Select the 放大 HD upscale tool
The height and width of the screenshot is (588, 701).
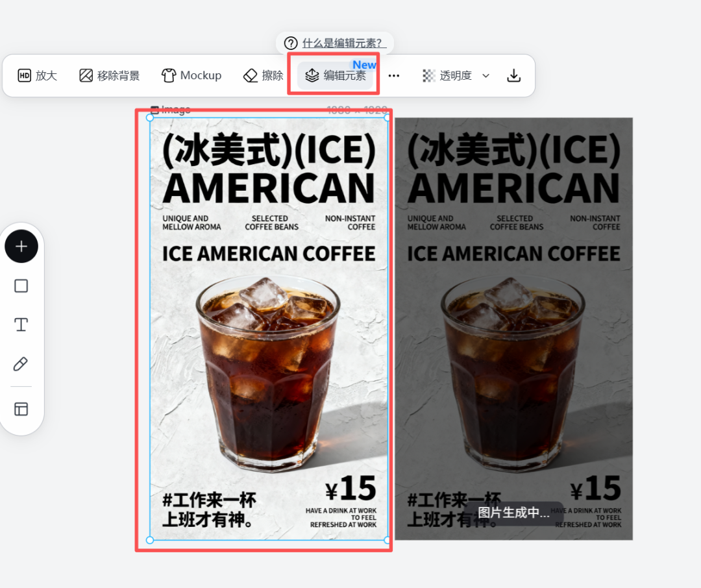pyautogui.click(x=37, y=75)
